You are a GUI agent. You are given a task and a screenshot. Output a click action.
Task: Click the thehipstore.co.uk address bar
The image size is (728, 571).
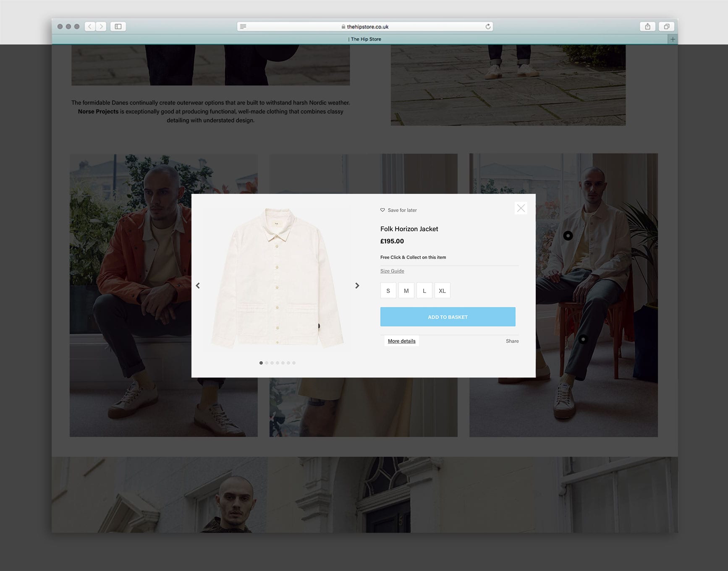pos(365,26)
